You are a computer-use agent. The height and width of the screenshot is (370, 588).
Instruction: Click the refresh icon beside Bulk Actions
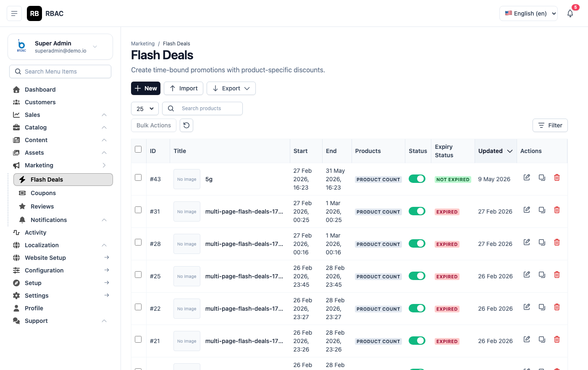[x=186, y=125]
